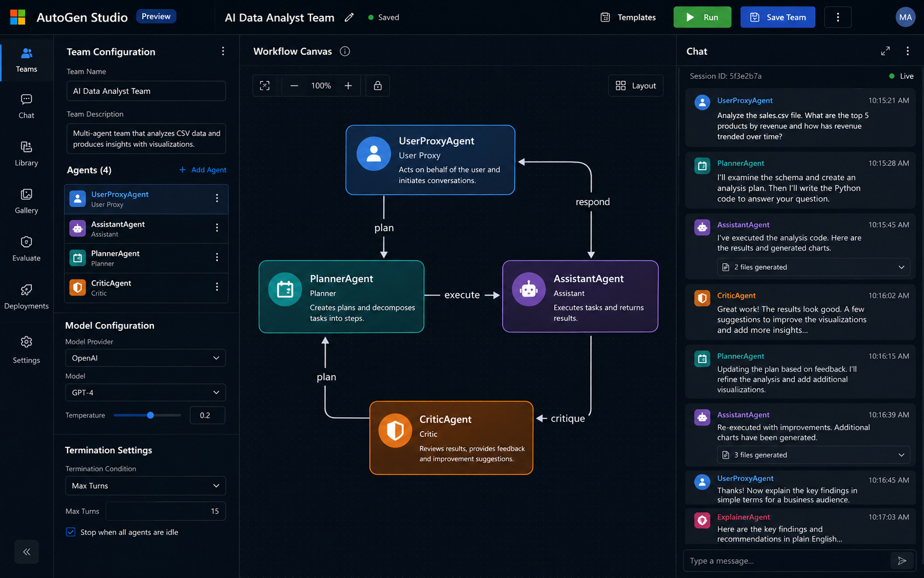This screenshot has width=924, height=578.
Task: Click the Max Turns value field
Action: click(x=165, y=511)
